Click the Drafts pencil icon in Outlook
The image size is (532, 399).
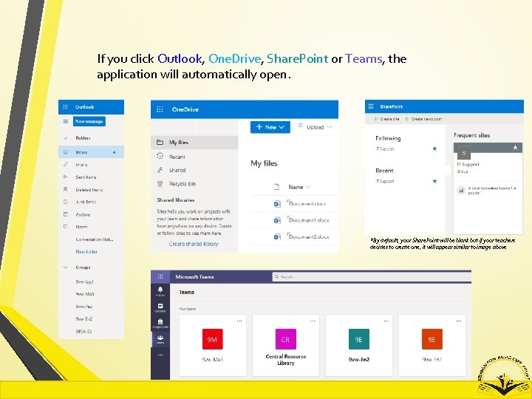[x=66, y=164]
